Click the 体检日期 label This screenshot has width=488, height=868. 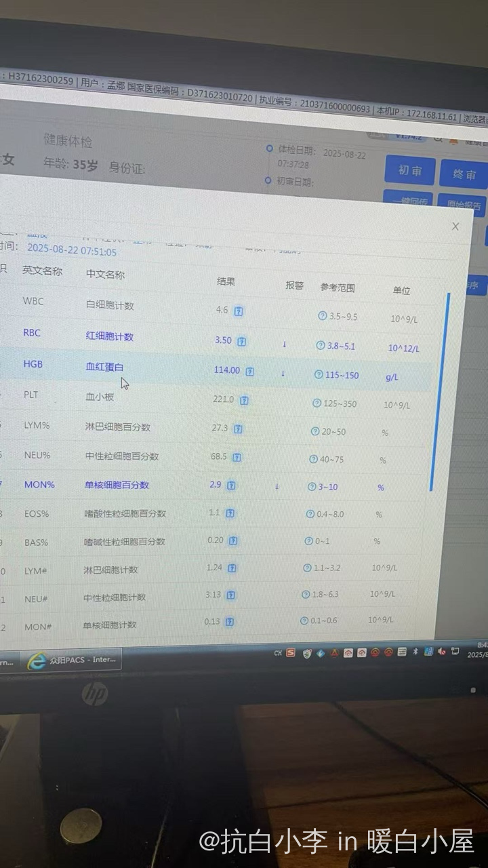297,150
